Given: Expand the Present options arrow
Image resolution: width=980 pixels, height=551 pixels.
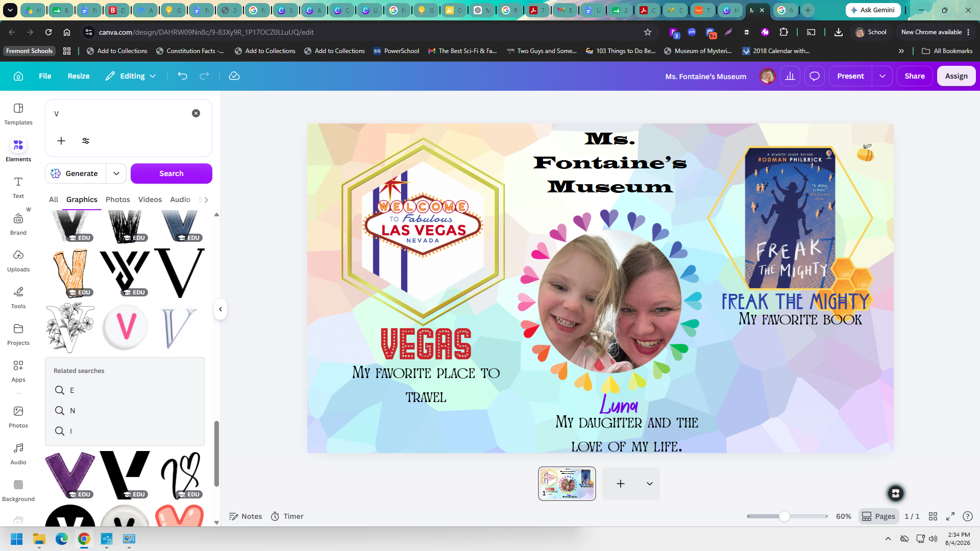Looking at the screenshot, I should pos(883,76).
